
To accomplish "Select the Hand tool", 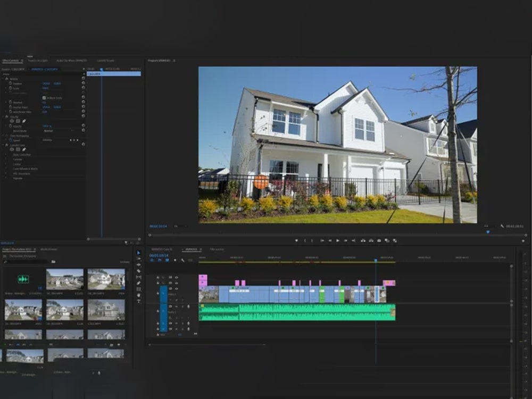I will coord(138,295).
